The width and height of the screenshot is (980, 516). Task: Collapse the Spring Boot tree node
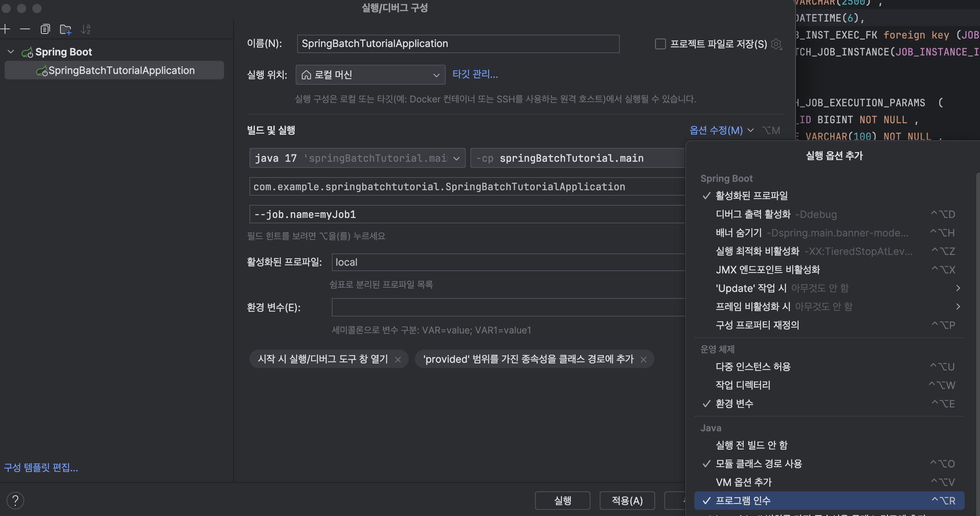(x=11, y=52)
